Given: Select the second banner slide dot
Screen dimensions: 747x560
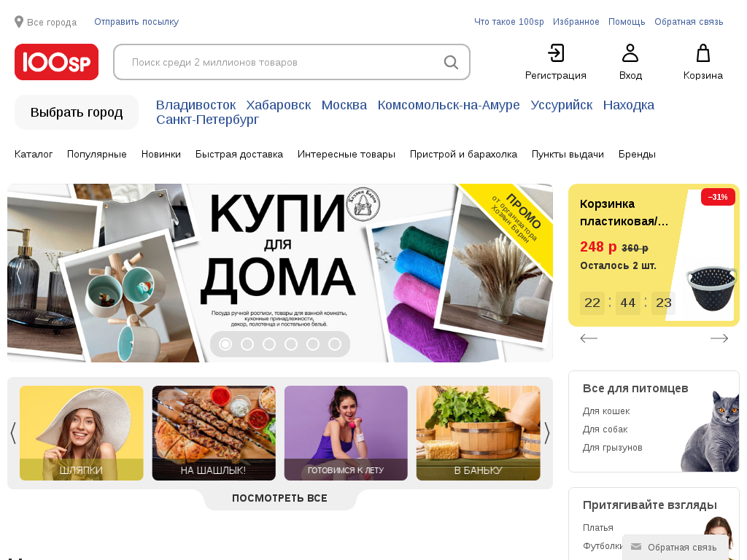Looking at the screenshot, I should [x=247, y=344].
